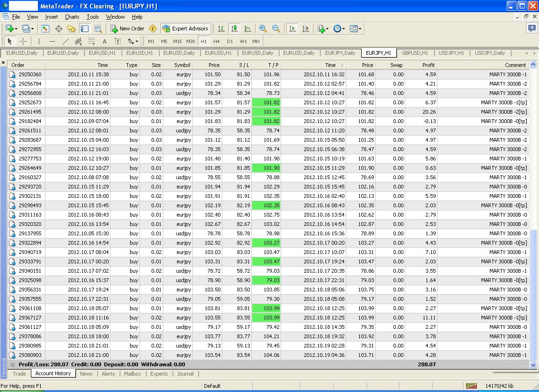Open the Templates dropdown
Image resolution: width=539 pixels, height=392 pixels.
pyautogui.click(x=356, y=29)
